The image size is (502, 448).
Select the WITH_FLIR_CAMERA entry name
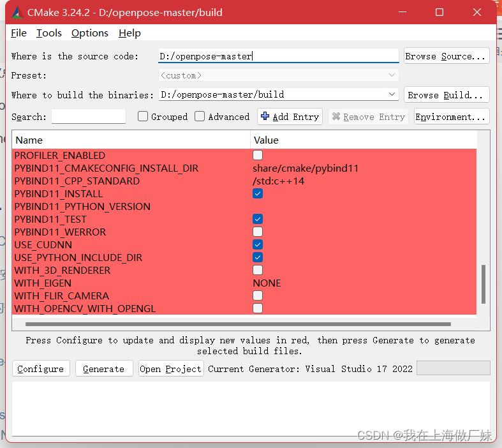point(61,296)
